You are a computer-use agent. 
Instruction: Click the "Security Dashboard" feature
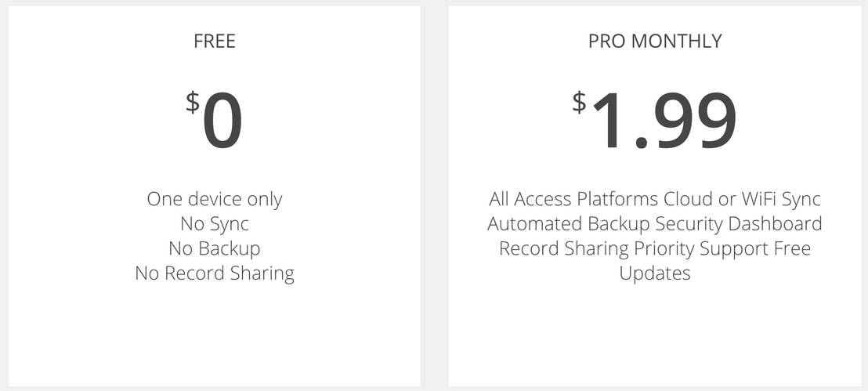click(739, 224)
